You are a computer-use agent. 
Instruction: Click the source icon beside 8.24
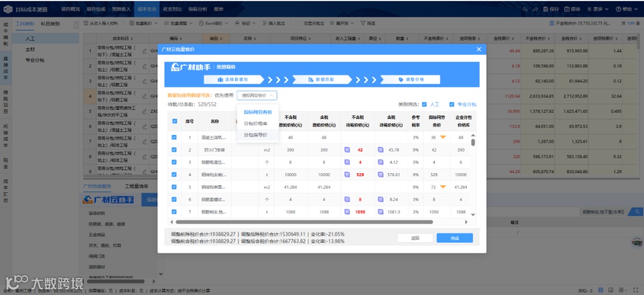click(380, 199)
